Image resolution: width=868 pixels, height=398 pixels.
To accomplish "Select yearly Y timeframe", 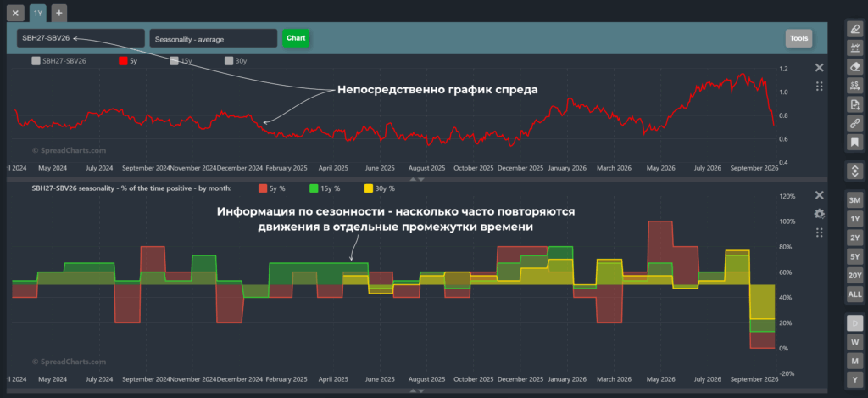I will click(x=854, y=379).
